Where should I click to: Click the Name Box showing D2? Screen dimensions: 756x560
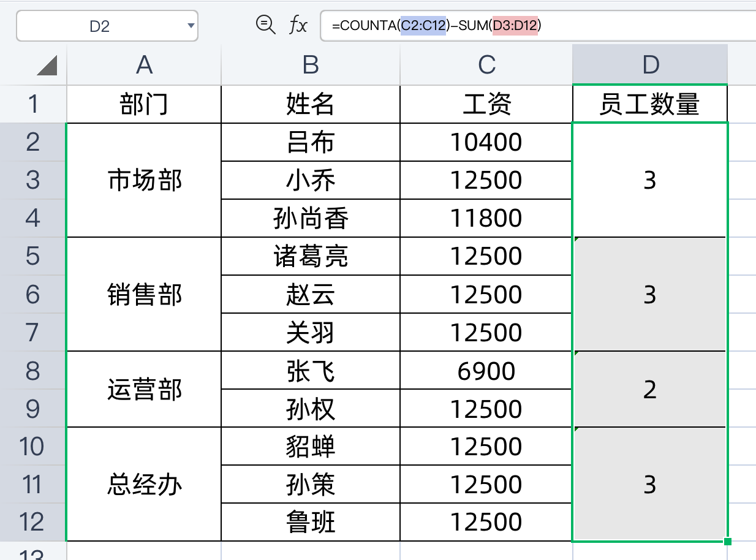point(107,26)
